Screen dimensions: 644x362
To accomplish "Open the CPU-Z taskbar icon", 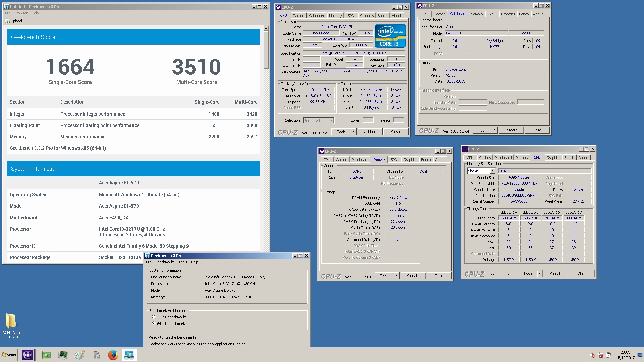I will pyautogui.click(x=28, y=355).
